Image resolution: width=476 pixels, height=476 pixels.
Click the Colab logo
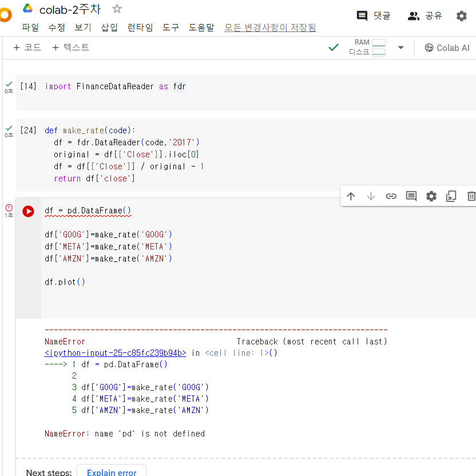tap(5, 15)
